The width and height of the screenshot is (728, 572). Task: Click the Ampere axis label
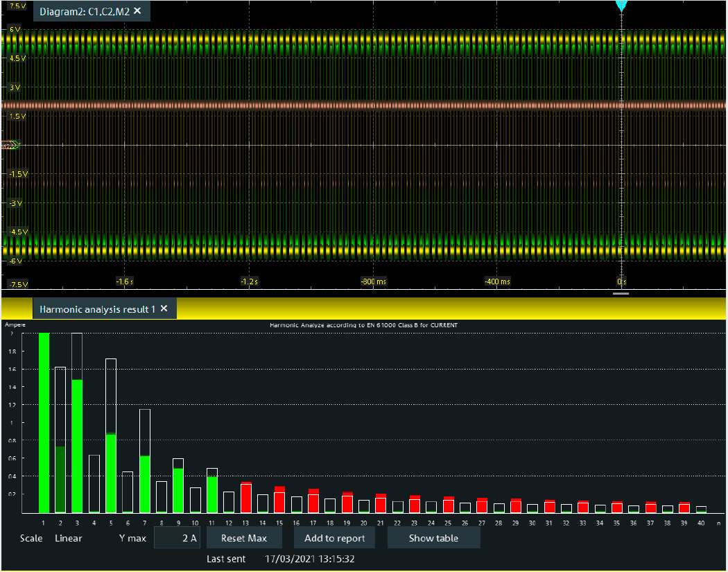[14, 324]
